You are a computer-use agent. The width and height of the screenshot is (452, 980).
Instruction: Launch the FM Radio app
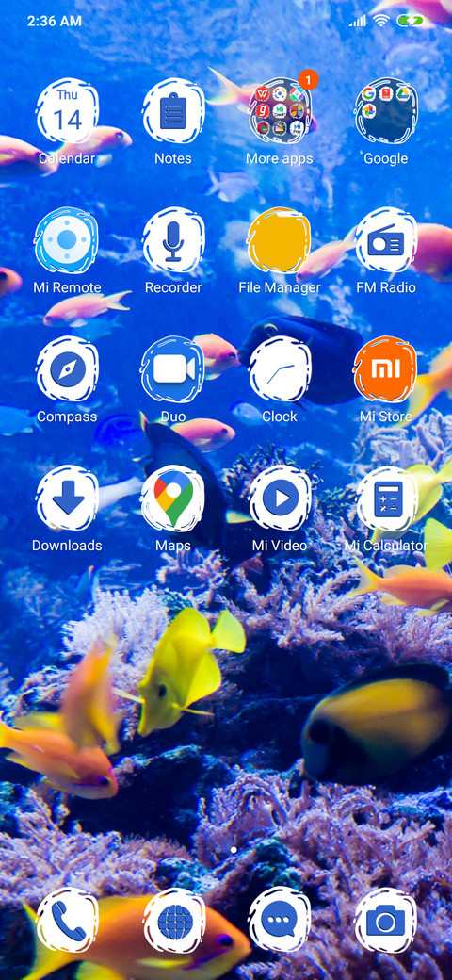coord(385,240)
